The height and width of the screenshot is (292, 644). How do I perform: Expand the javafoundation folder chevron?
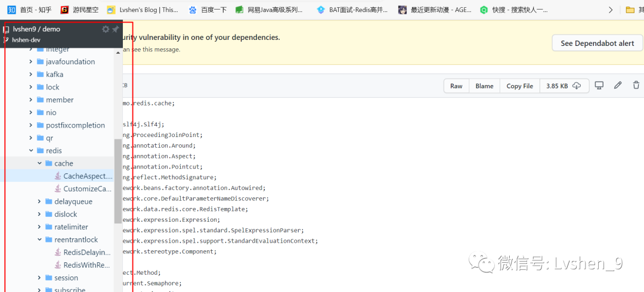(31, 61)
